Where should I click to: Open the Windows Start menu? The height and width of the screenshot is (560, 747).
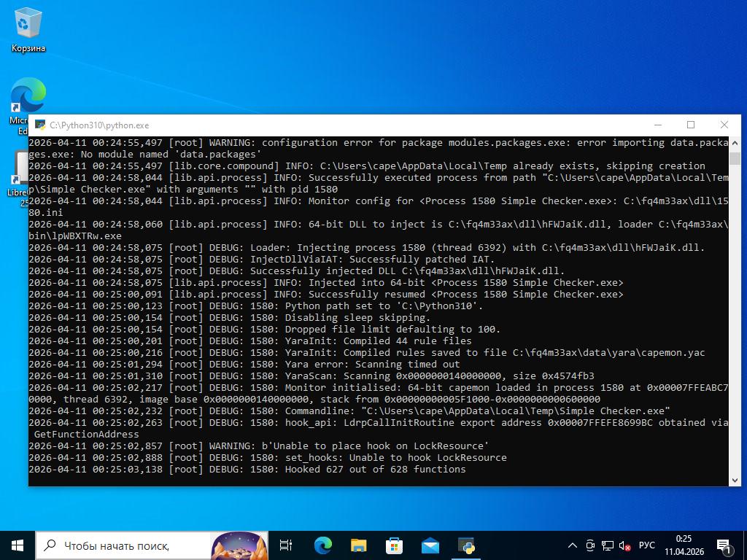[18, 545]
